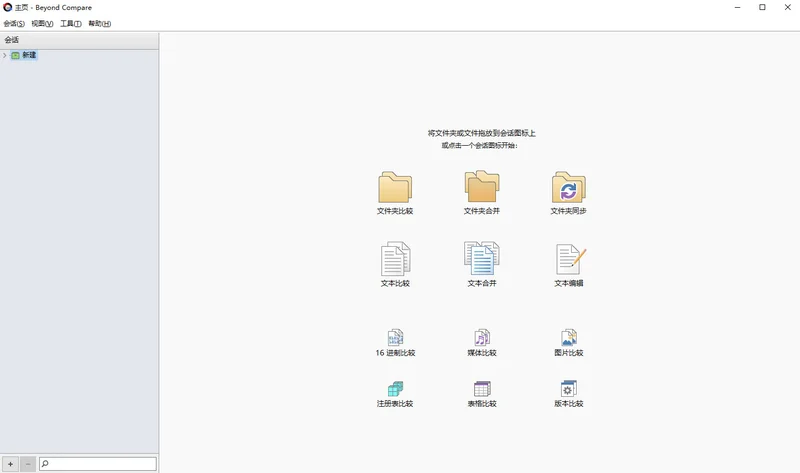
Task: Click the minus button to remove session
Action: (28, 464)
